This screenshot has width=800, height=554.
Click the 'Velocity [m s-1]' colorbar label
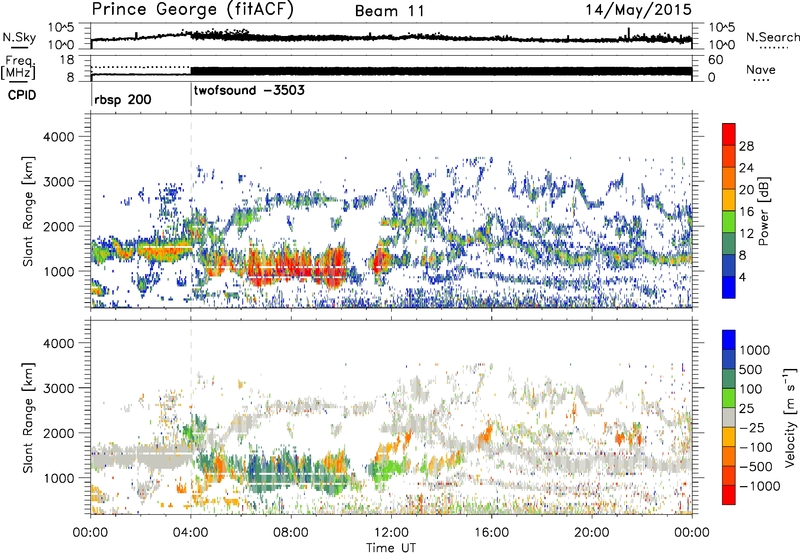[x=790, y=417]
